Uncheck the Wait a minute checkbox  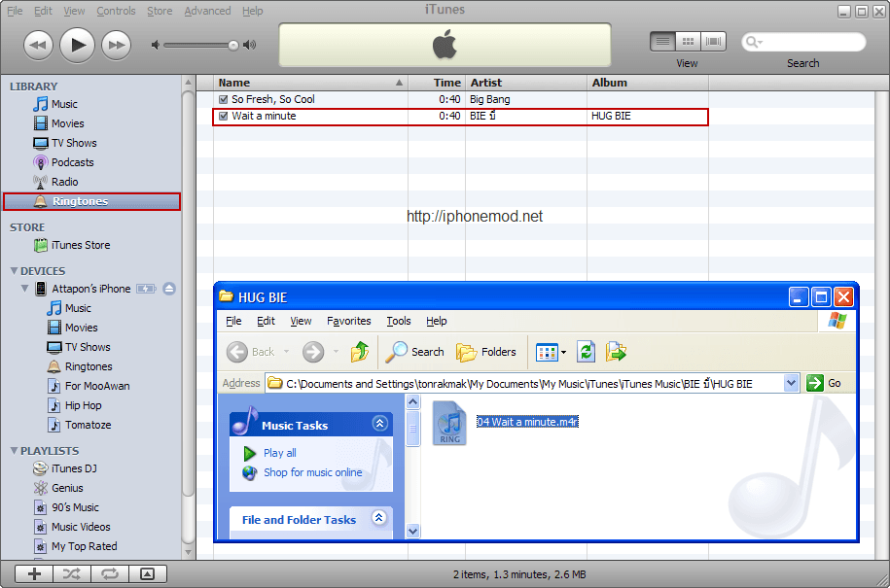point(223,116)
